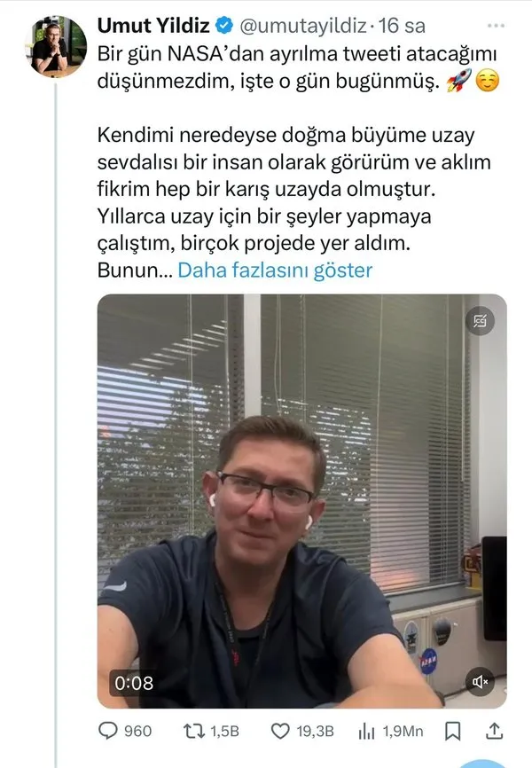Like the tweet with heart icon

280,732
